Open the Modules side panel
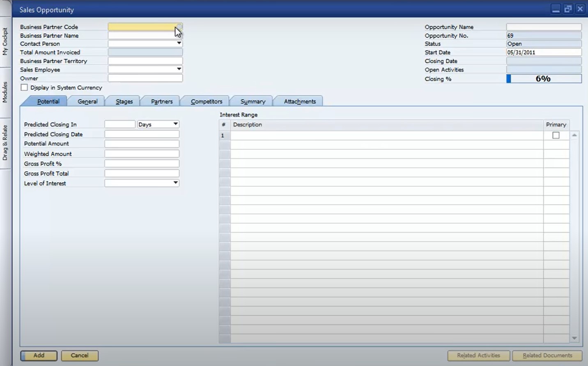Screen dimensions: 588x366 point(5,92)
